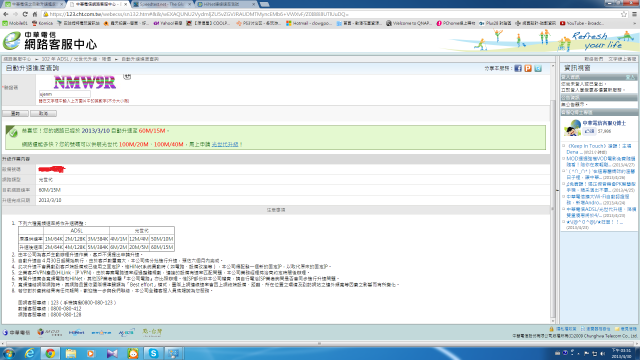This screenshot has width=640, height=360.
Task: Switch to Chrome in taskbar
Action: tap(50, 353)
